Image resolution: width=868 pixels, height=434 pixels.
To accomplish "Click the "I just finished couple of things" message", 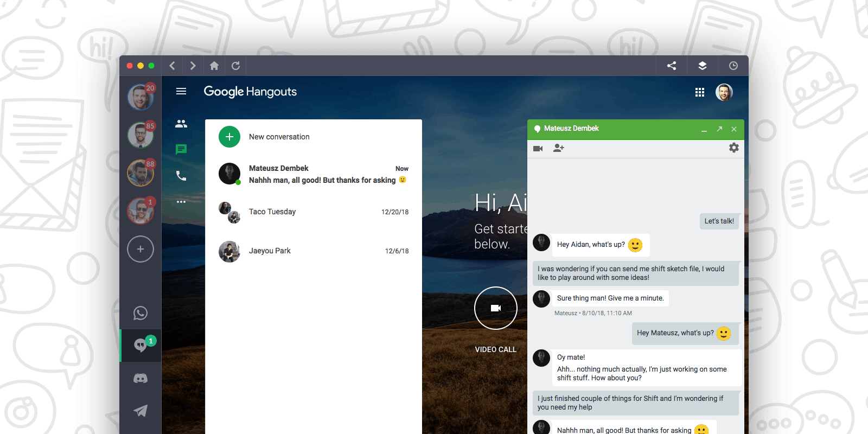I will click(x=636, y=403).
